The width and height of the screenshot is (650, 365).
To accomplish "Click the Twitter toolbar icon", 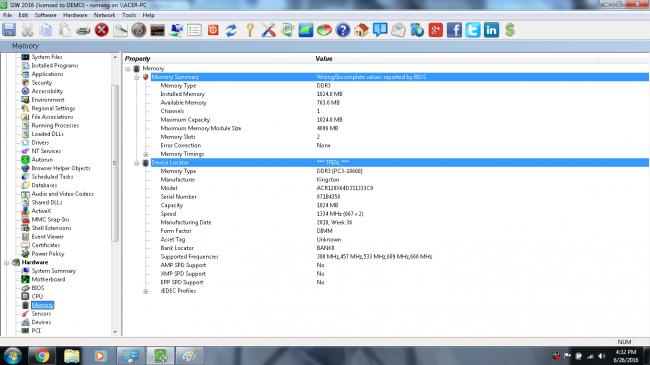I will point(473,30).
